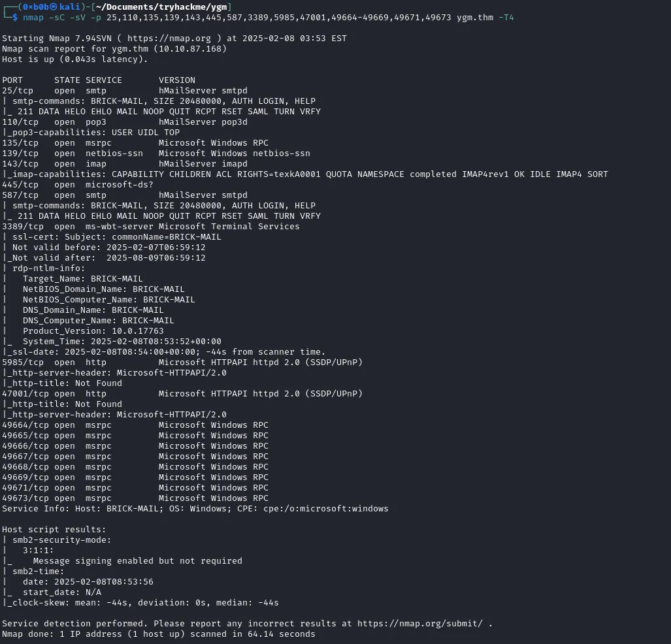This screenshot has width=671, height=644.
Task: Click the "Host script results:" heading
Action: pyautogui.click(x=54, y=530)
